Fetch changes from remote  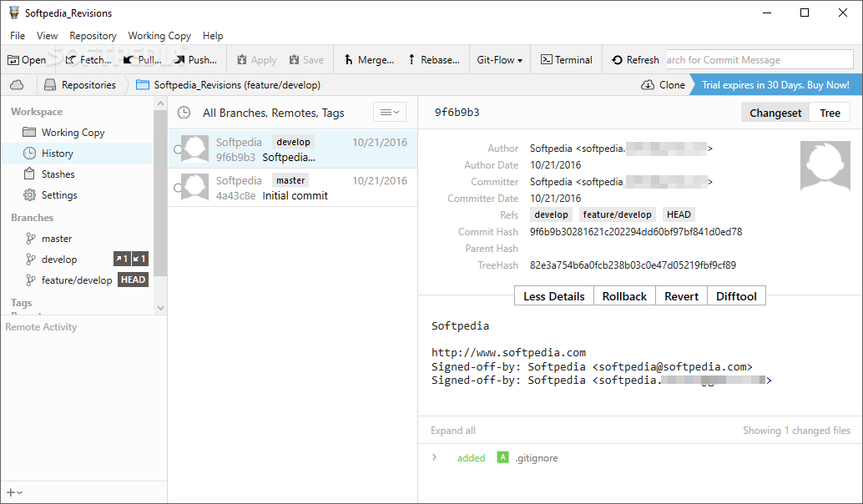click(x=88, y=60)
